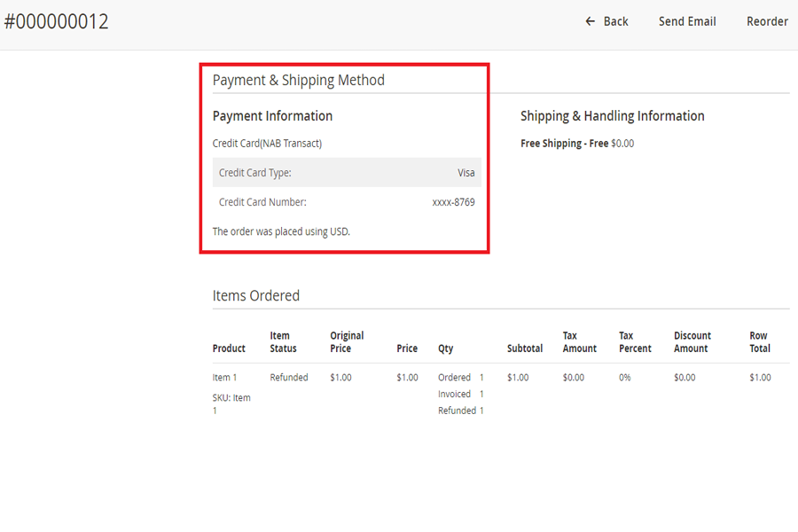Select the 0% tax percent value
This screenshot has height=532, width=798.
[x=624, y=378]
